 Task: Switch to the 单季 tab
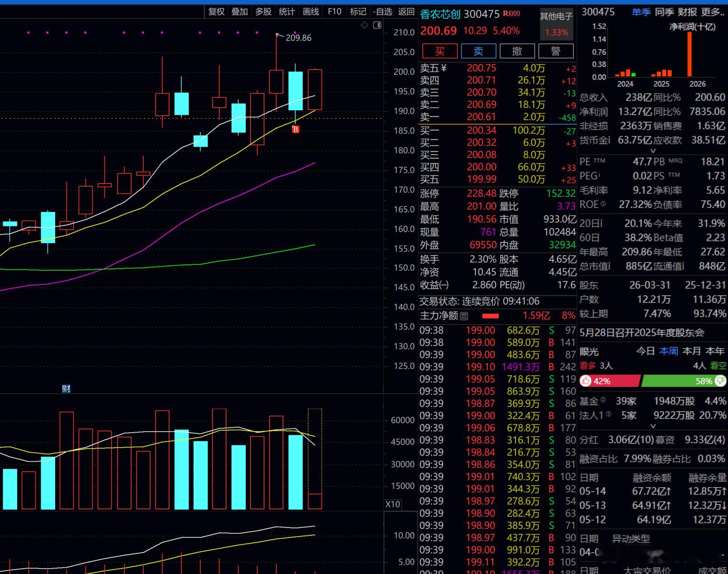click(641, 12)
